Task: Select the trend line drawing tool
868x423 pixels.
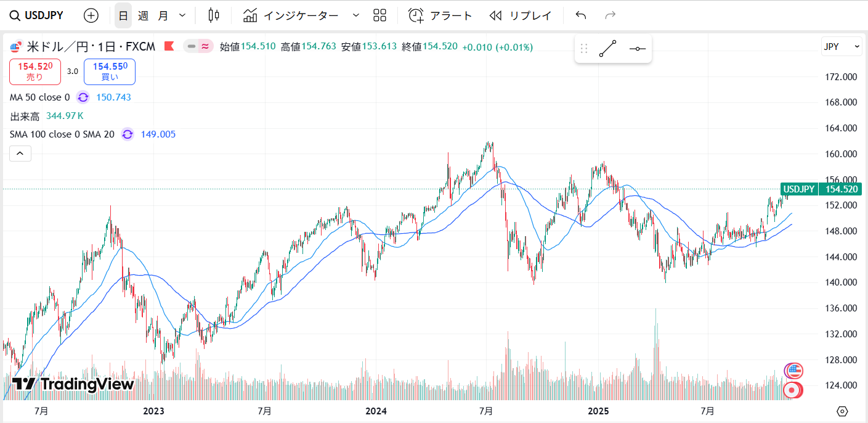Action: point(607,49)
